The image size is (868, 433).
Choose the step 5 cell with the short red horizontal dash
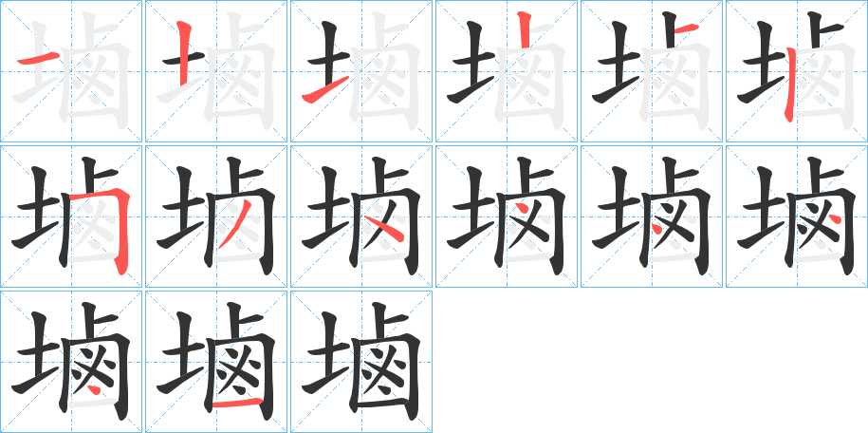pos(652,71)
